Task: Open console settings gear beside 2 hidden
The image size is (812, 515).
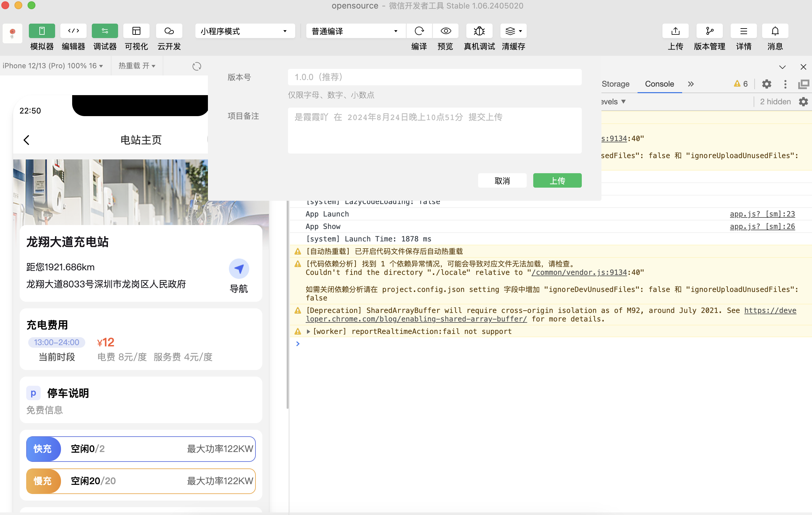Action: tap(803, 101)
